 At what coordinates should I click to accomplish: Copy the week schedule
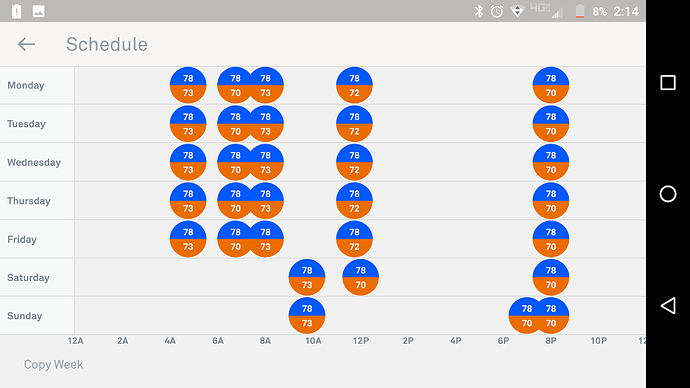point(53,365)
